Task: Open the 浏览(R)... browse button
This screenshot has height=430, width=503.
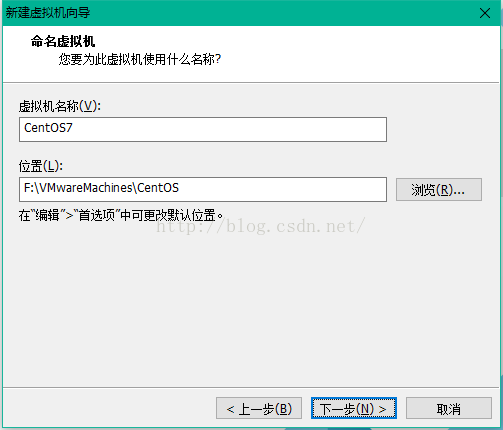Action: pyautogui.click(x=439, y=189)
